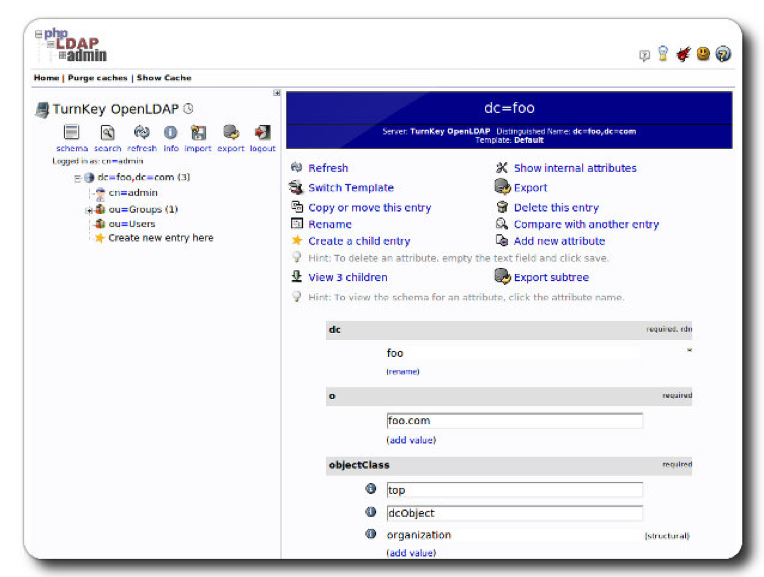This screenshot has height=577, width=764.
Task: Click the tools icon by Show internal attributes
Action: [502, 168]
